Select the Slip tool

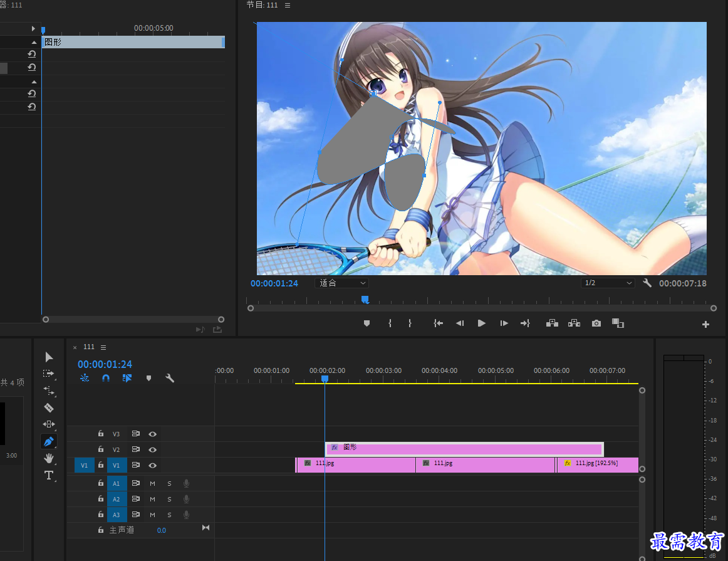pyautogui.click(x=49, y=424)
